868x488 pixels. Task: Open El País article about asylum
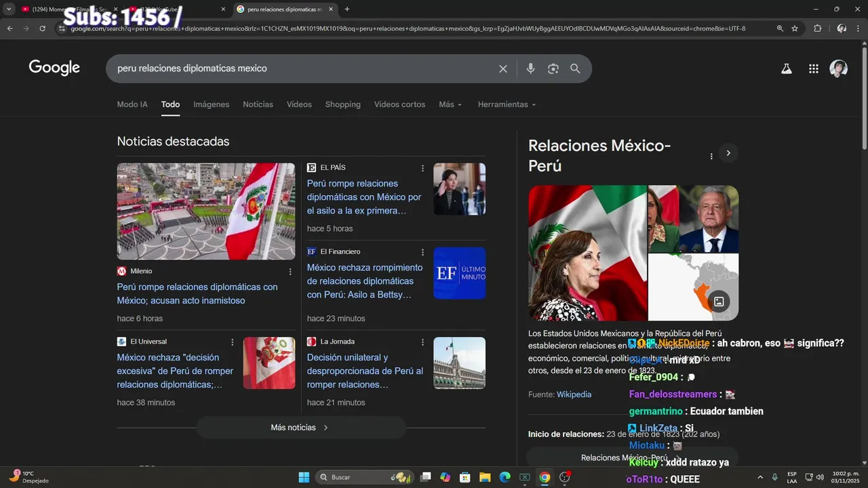[364, 197]
